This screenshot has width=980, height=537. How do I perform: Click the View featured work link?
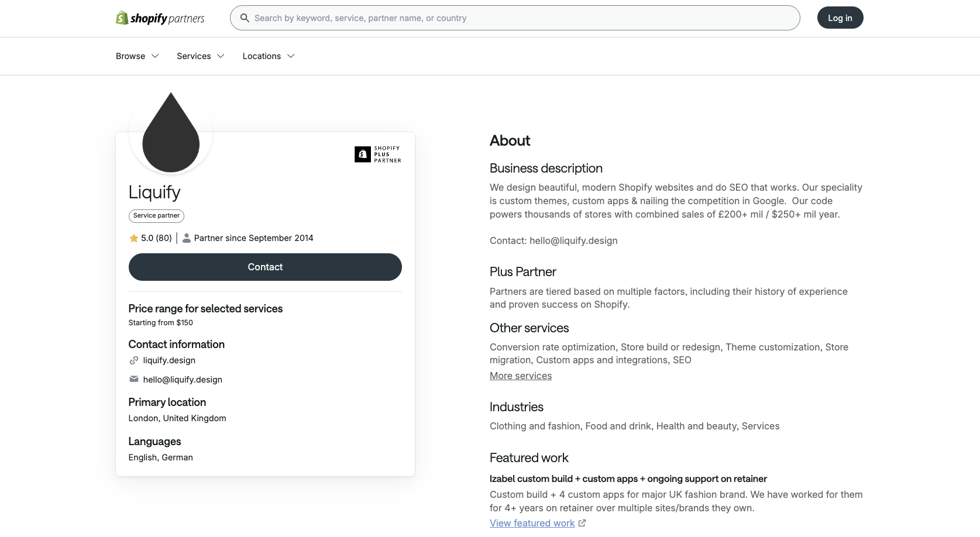click(x=531, y=523)
